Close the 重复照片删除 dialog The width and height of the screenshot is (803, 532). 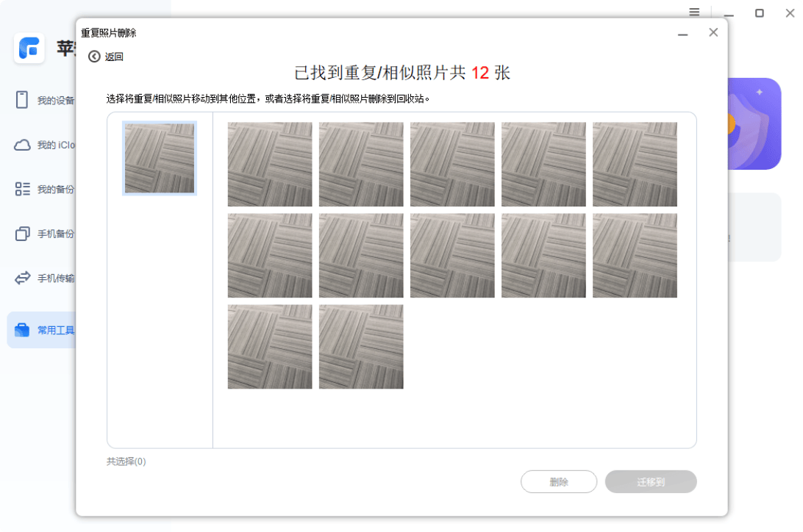pos(713,32)
